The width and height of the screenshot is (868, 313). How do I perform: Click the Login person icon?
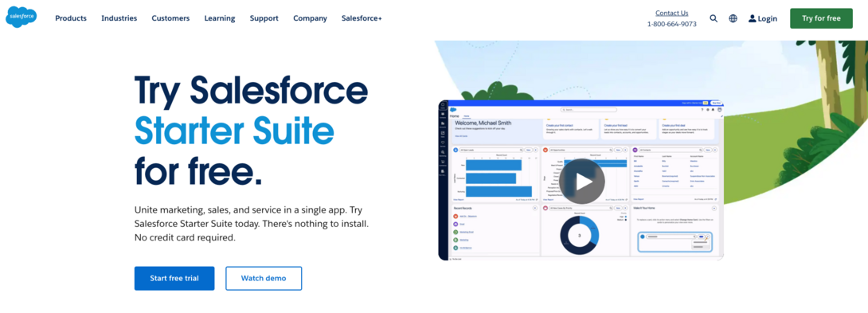pyautogui.click(x=753, y=18)
